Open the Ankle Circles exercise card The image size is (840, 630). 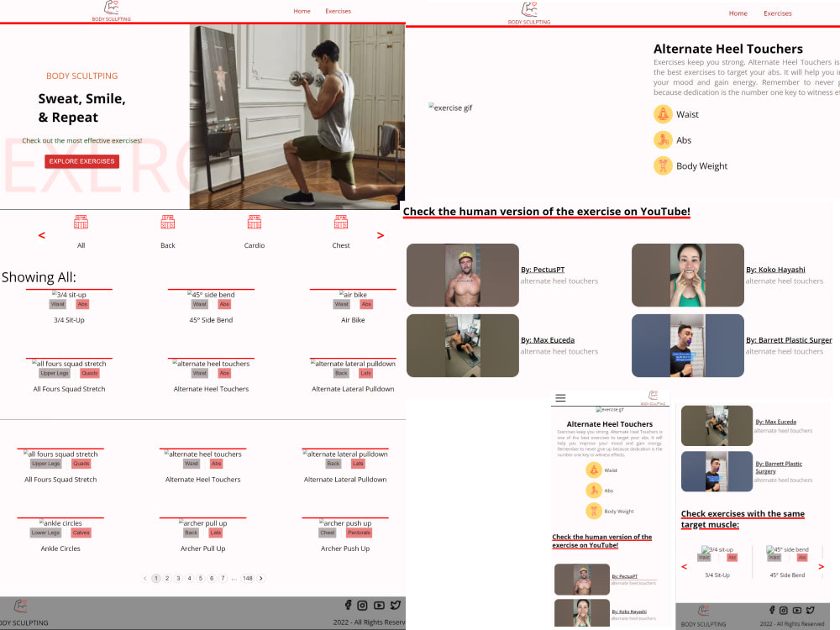coord(60,535)
